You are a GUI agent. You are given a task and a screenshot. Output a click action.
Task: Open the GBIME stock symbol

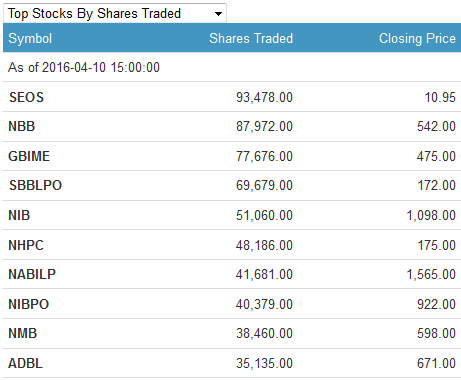tap(29, 156)
